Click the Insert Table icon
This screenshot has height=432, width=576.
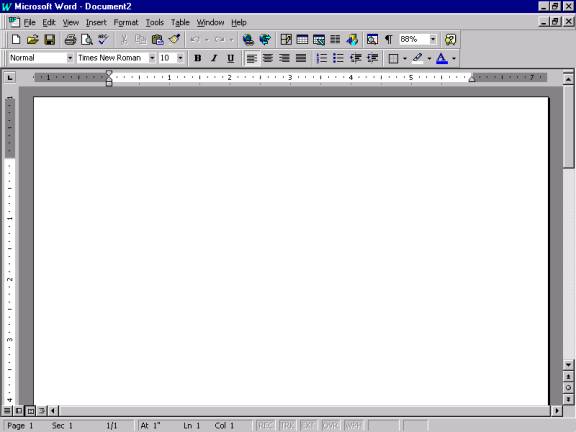302,39
